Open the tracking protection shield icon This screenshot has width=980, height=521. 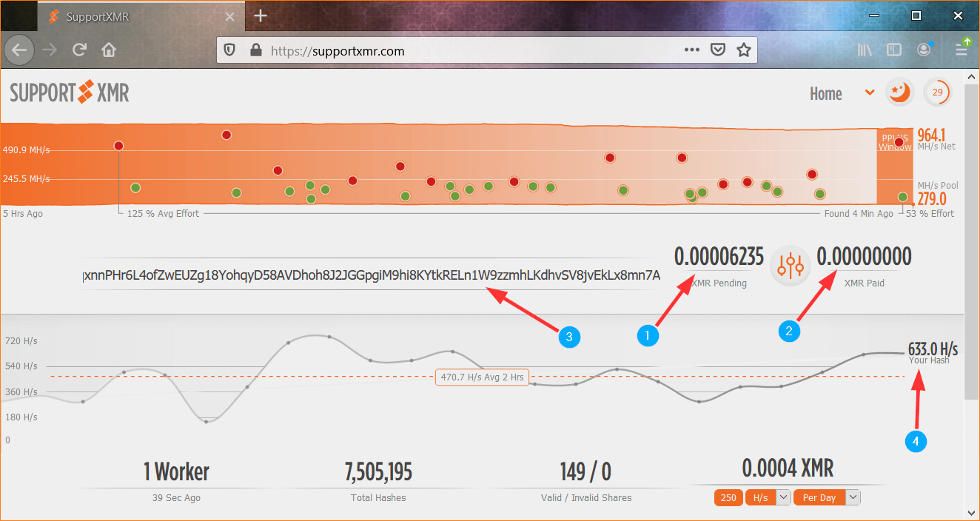click(230, 50)
